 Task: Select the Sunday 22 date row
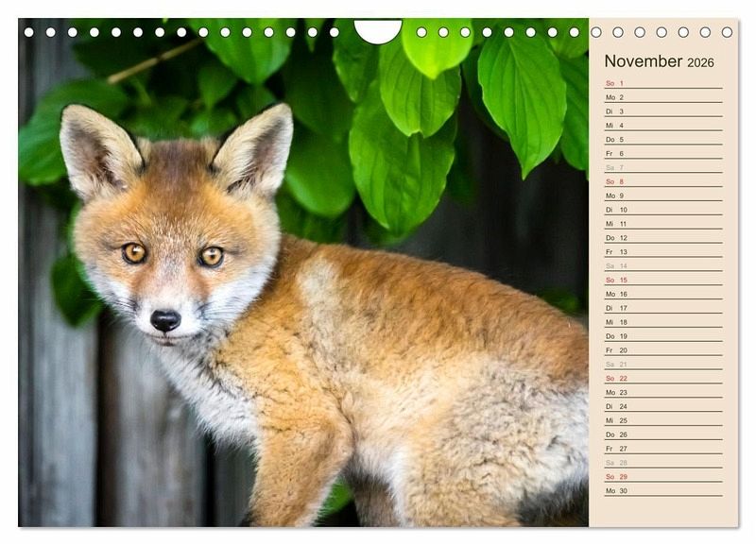pos(662,378)
